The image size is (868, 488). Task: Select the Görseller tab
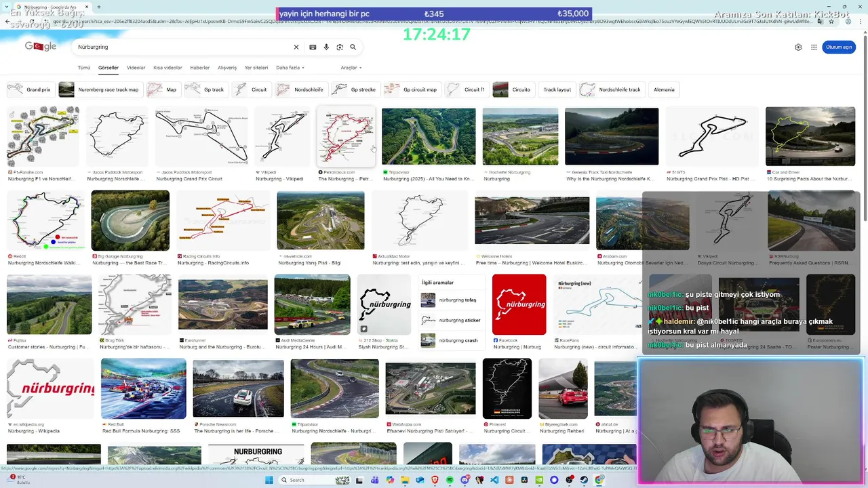[108, 68]
